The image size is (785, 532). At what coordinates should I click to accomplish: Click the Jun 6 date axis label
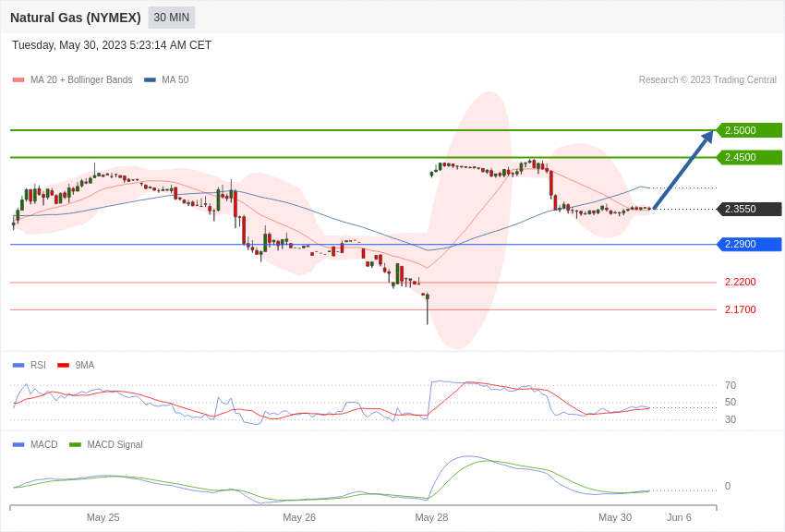[x=679, y=517]
